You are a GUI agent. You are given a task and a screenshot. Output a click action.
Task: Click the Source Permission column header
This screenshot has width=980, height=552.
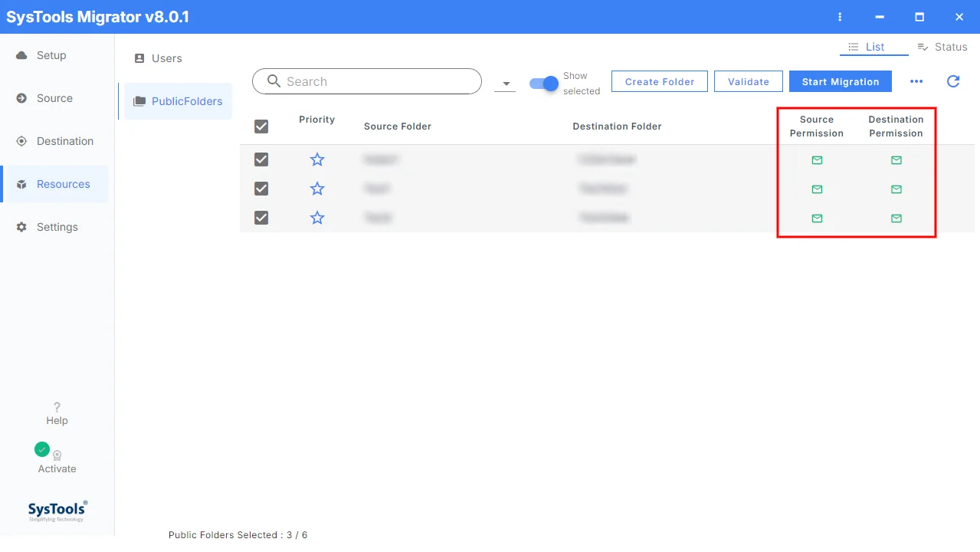pyautogui.click(x=817, y=127)
